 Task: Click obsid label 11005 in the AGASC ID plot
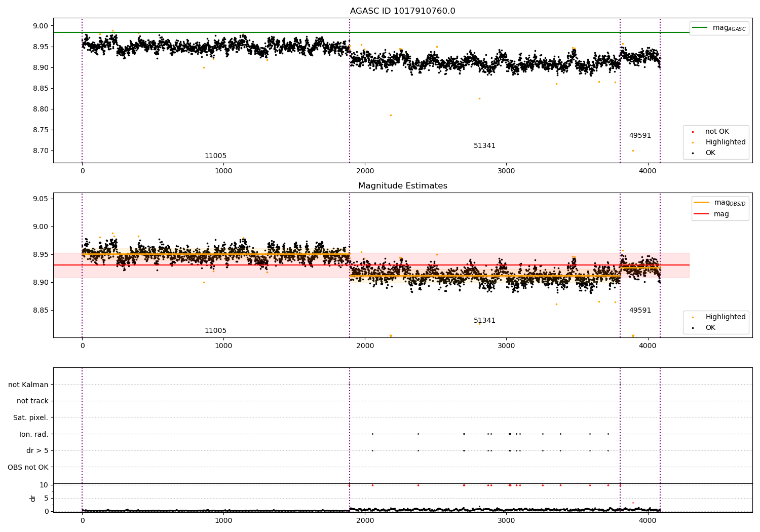coord(215,156)
